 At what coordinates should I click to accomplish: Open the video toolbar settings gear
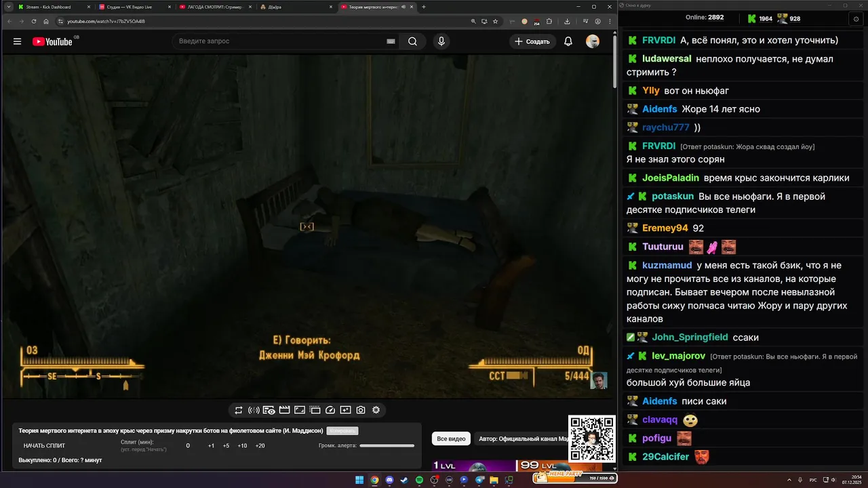(376, 410)
